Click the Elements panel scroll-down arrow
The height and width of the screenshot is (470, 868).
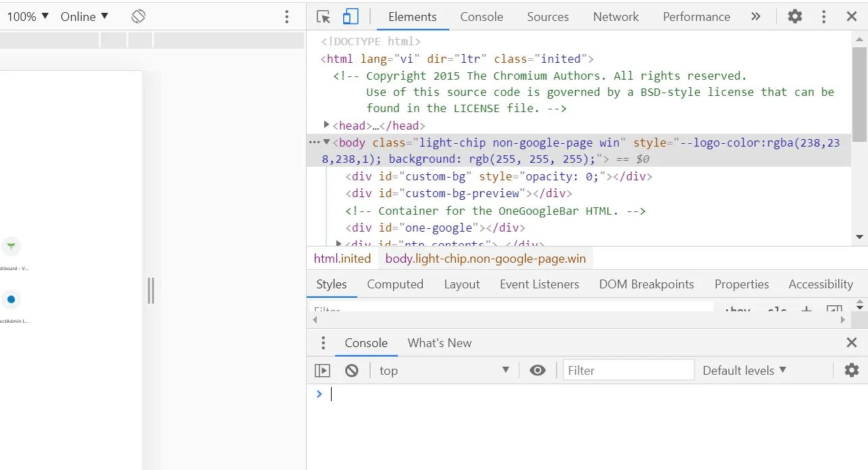coord(859,237)
